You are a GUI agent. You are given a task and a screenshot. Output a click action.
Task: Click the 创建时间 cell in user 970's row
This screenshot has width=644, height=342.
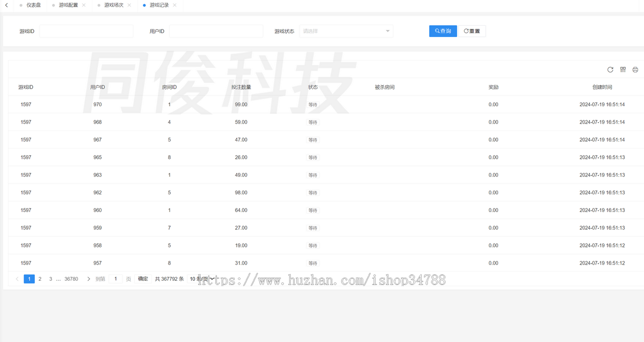602,105
